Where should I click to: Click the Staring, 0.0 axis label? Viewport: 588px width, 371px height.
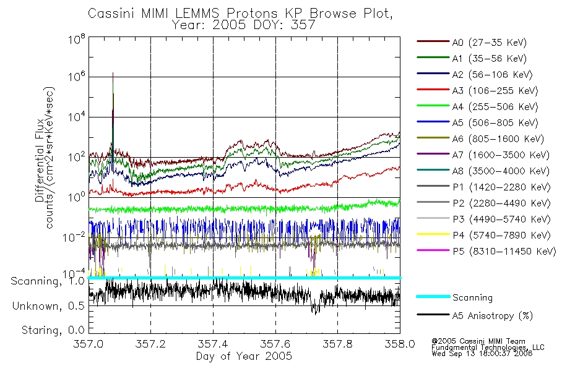(x=53, y=331)
